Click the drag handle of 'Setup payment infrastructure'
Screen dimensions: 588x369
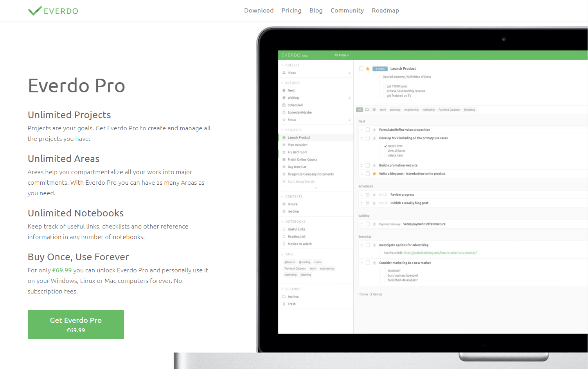coord(361,224)
